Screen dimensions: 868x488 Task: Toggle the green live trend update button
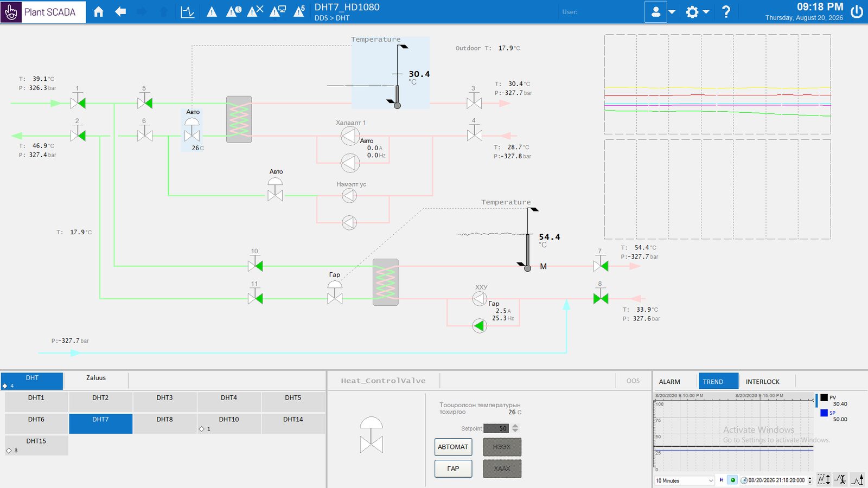coord(732,480)
